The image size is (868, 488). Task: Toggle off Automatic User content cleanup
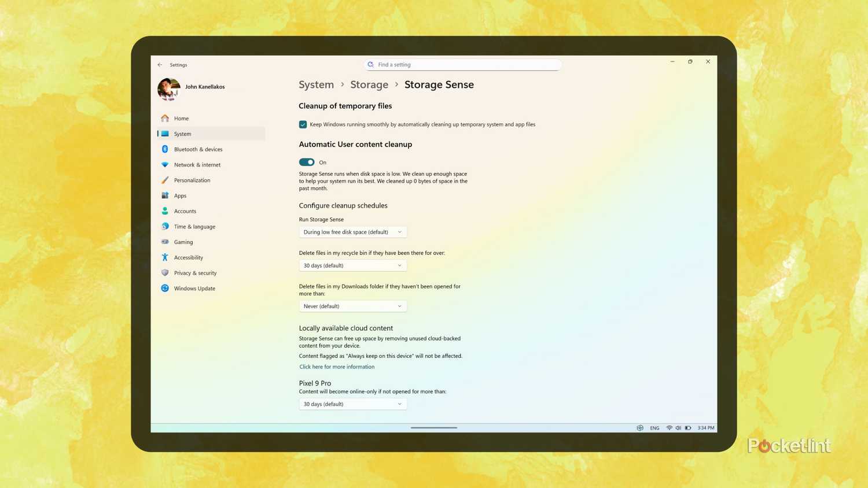coord(307,162)
